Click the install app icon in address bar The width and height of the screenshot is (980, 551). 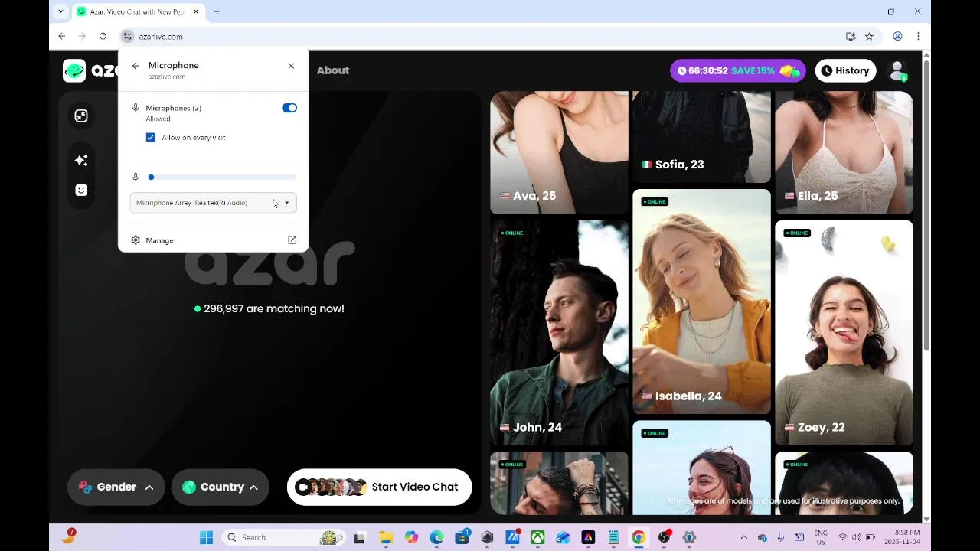coord(851,36)
